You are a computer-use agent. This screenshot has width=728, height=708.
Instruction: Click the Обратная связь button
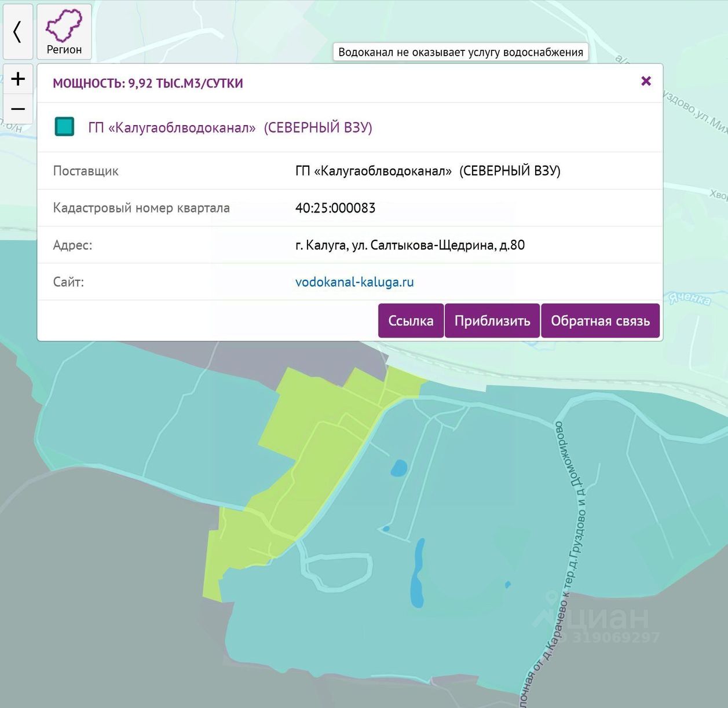pyautogui.click(x=600, y=321)
